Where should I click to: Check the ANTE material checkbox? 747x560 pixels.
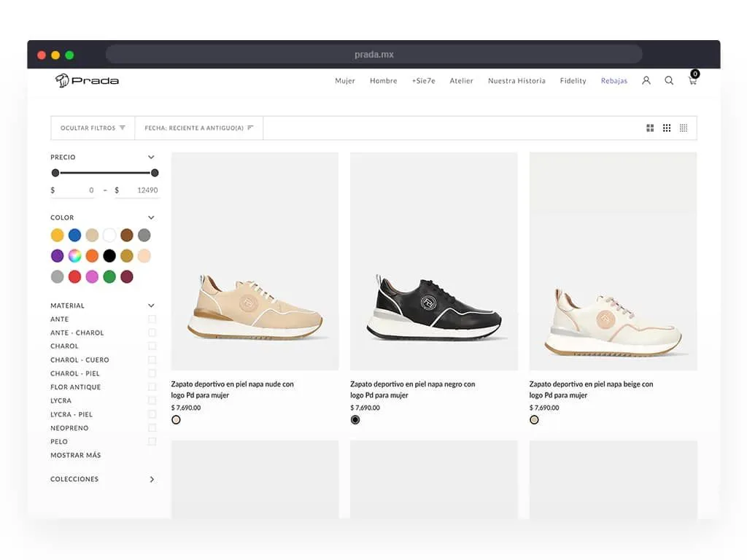pos(152,319)
